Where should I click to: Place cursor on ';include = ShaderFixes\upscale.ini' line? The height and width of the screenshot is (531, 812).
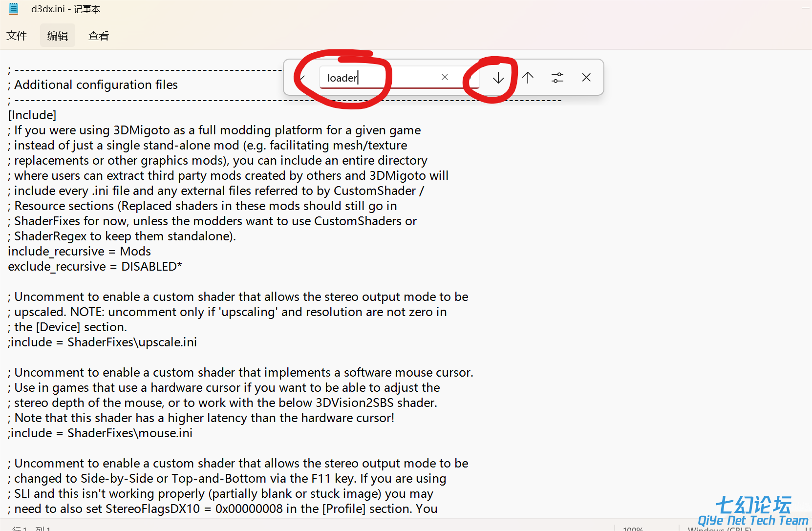103,342
